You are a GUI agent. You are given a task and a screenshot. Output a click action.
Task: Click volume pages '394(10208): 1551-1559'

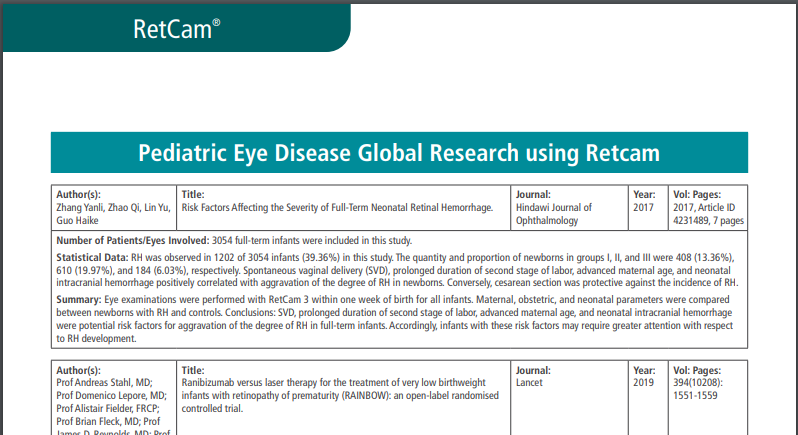click(698, 389)
